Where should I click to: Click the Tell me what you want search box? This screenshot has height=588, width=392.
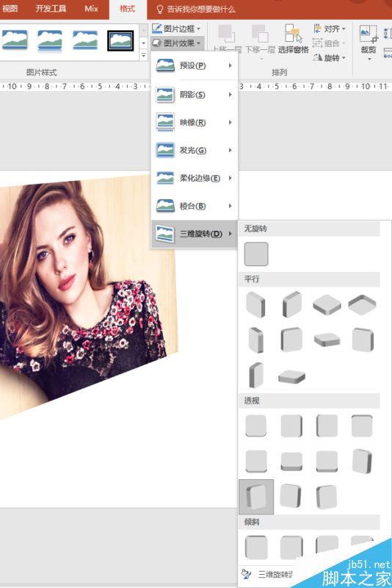(x=196, y=9)
